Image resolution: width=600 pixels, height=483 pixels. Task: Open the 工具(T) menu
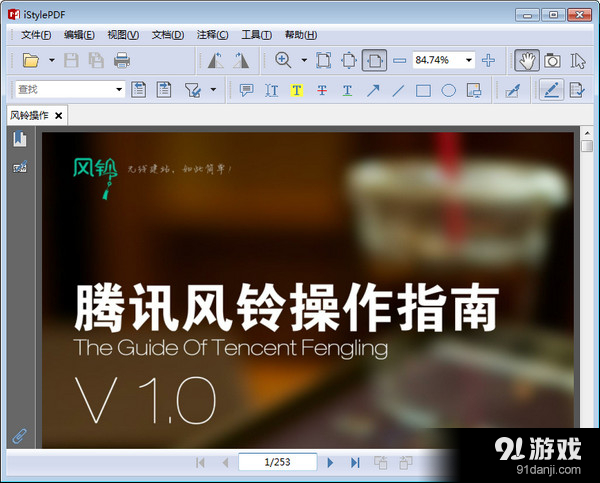[x=257, y=35]
